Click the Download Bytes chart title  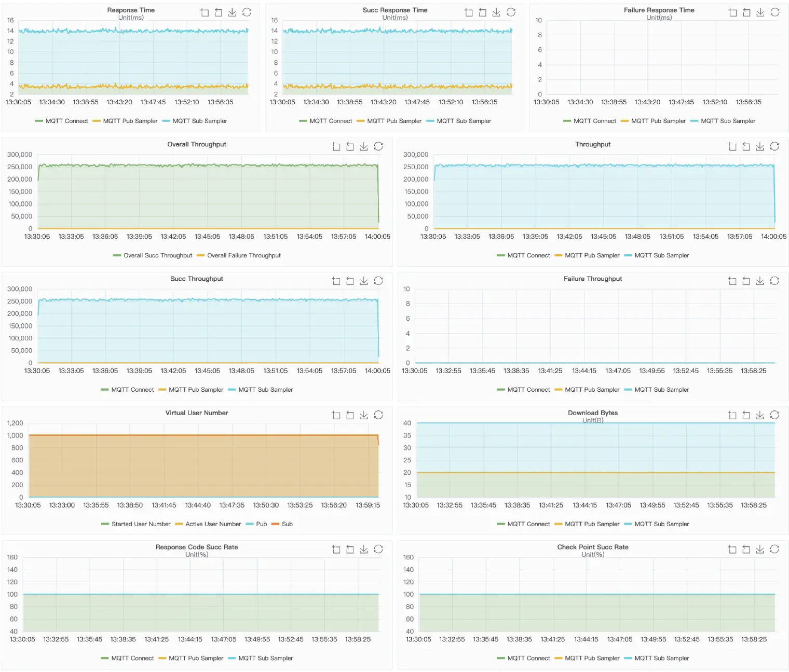pos(593,413)
